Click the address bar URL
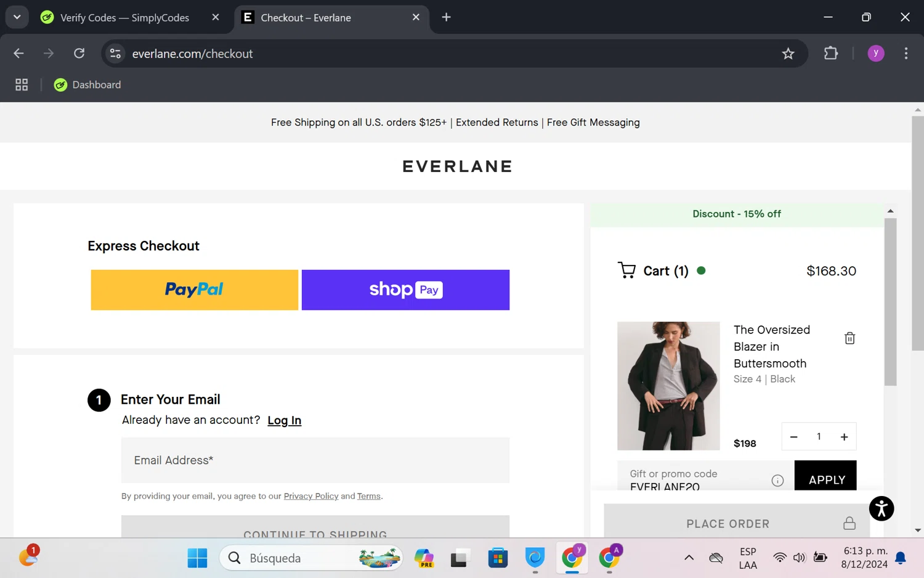924x578 pixels. click(x=192, y=54)
